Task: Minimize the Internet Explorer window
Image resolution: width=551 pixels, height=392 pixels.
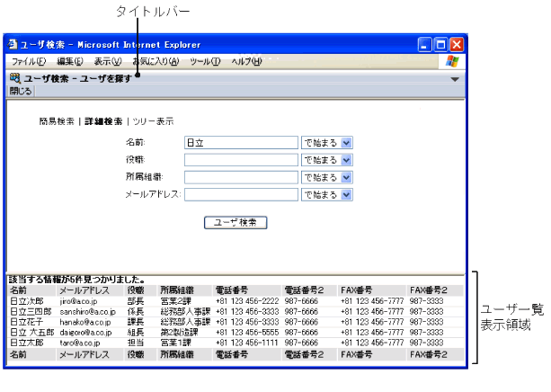Action: tap(424, 45)
